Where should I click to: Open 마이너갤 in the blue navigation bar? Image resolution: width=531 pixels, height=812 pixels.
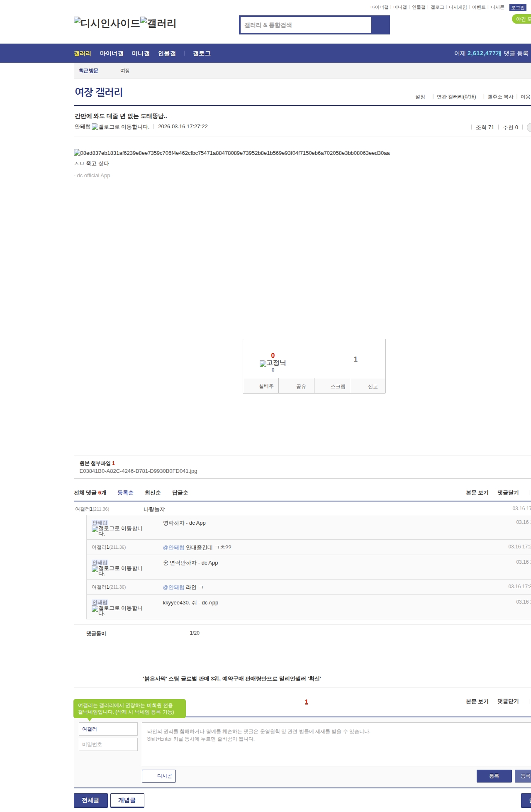point(112,54)
